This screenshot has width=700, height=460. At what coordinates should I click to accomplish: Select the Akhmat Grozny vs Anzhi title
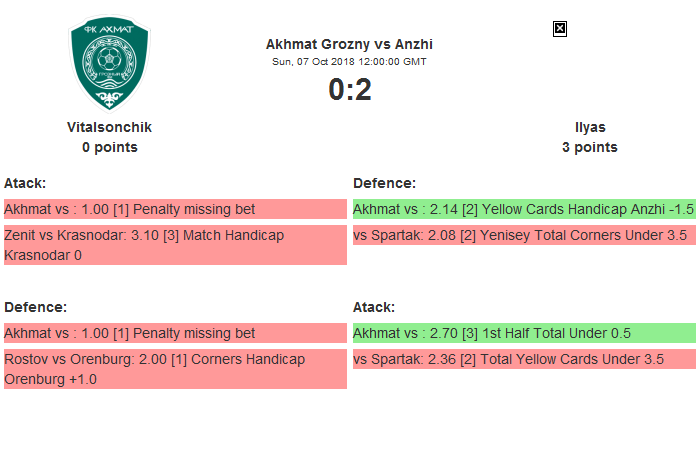click(x=349, y=44)
